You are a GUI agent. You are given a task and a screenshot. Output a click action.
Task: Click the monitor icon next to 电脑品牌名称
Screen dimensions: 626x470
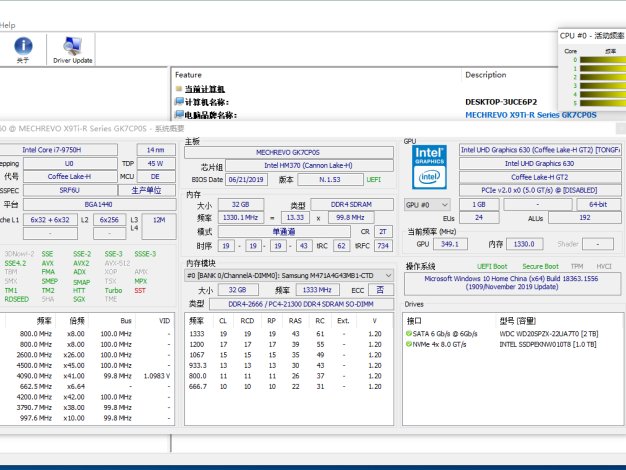[x=179, y=115]
